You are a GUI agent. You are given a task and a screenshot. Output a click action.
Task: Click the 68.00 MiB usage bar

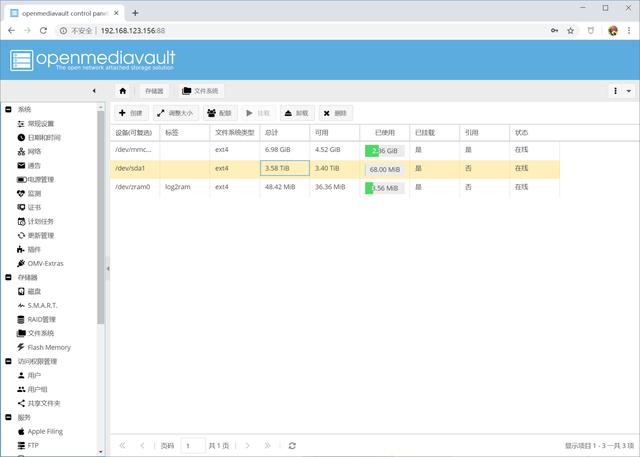pyautogui.click(x=384, y=169)
